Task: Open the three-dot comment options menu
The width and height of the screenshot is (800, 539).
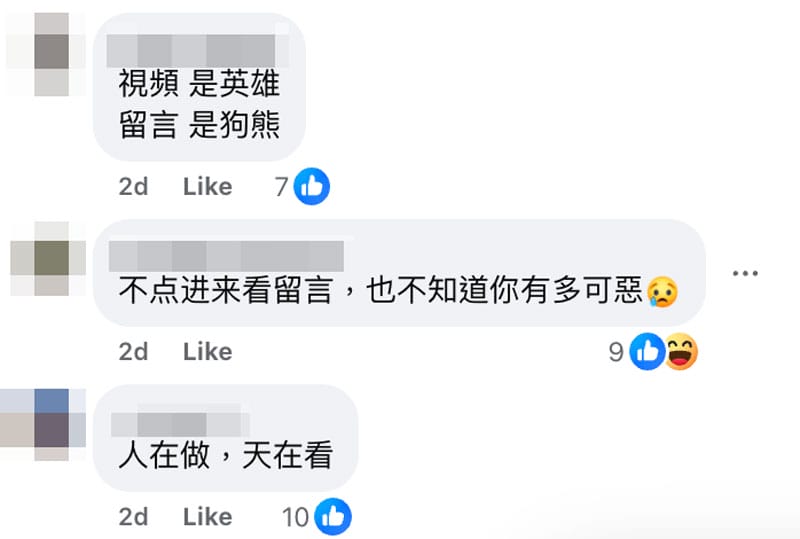Action: coord(745,274)
